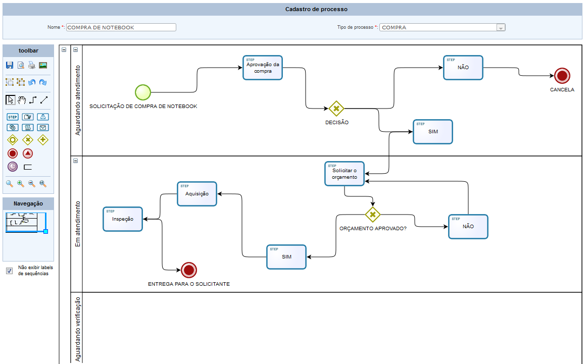Click the 'Aprovação da compra' step

point(263,68)
